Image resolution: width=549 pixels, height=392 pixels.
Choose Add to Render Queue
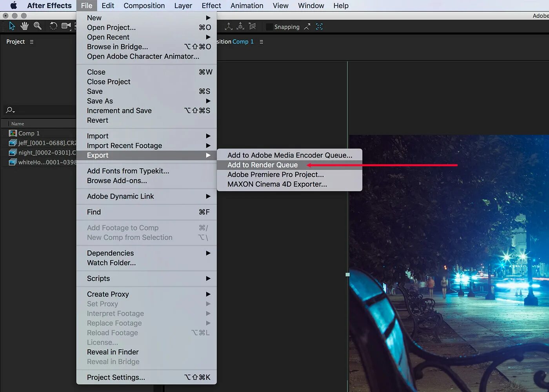[x=289, y=165]
